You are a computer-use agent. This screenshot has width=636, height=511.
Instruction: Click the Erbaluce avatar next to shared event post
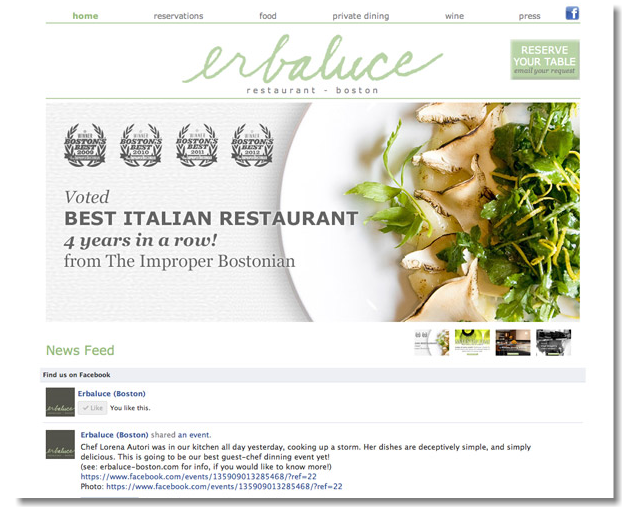pos(60,444)
